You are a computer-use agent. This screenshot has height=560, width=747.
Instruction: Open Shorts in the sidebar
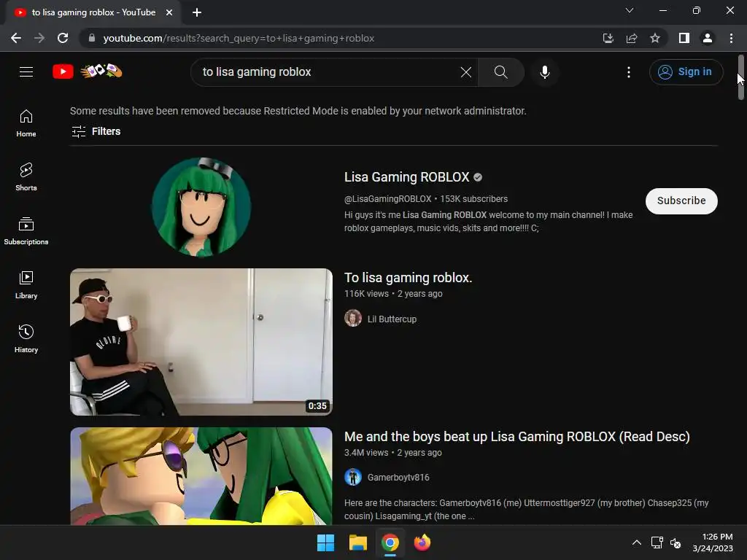click(x=26, y=177)
